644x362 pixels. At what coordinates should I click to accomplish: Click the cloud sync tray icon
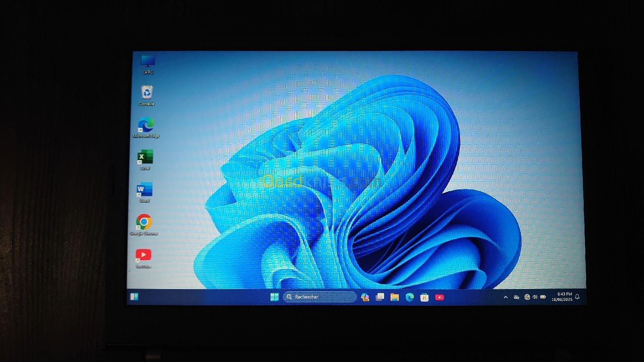[516, 297]
